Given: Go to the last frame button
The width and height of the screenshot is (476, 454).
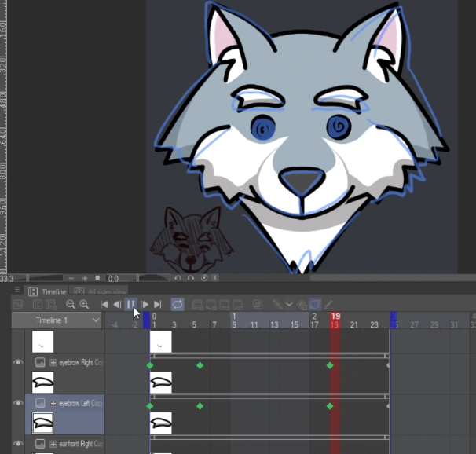Looking at the screenshot, I should (x=158, y=304).
